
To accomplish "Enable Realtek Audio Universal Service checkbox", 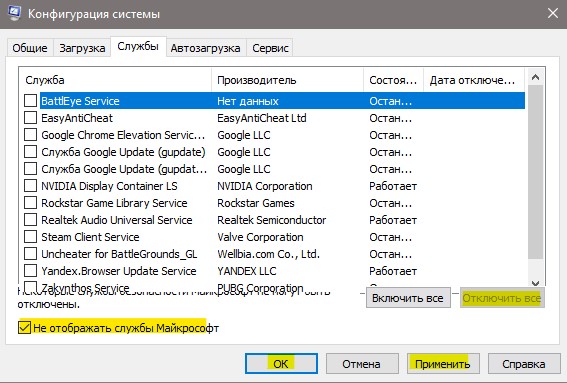I will tap(30, 220).
